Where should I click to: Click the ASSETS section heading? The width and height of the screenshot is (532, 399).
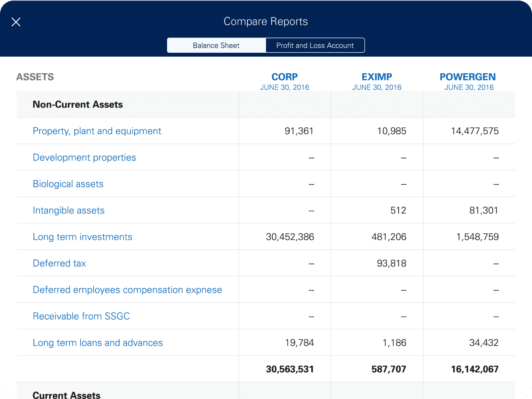point(35,77)
